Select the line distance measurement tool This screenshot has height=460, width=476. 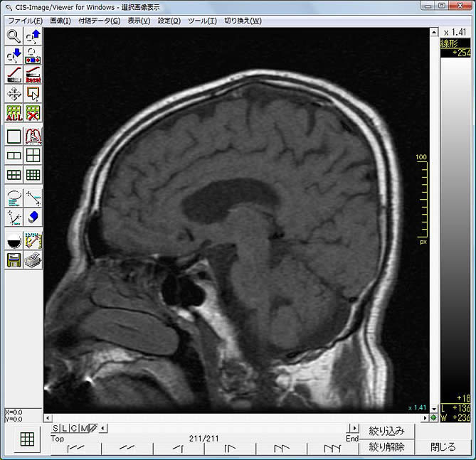point(33,198)
